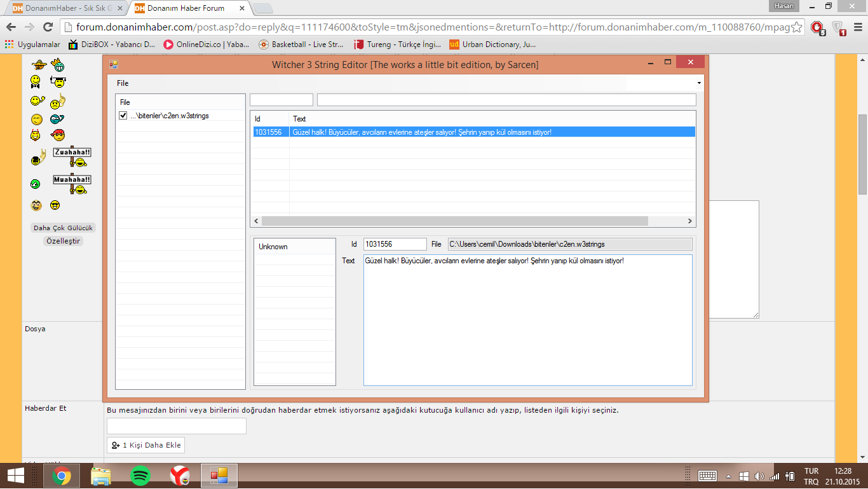The image size is (868, 489).
Task: Open the Basketball - Live Str... bookmark
Action: pyautogui.click(x=301, y=45)
